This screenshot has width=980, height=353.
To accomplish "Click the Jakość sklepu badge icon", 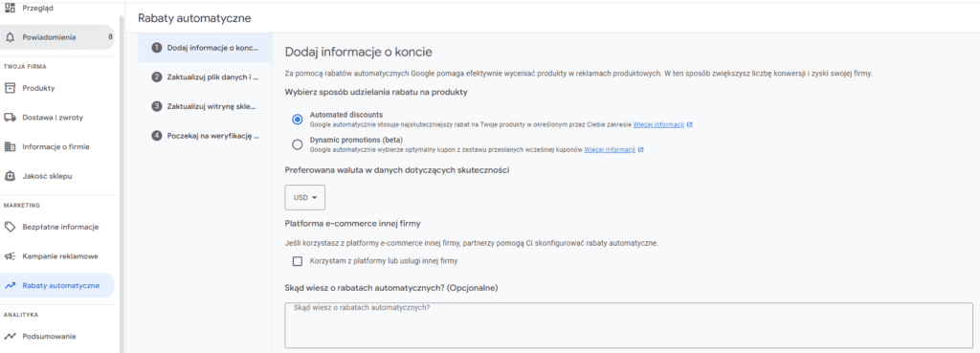I will click(x=10, y=176).
